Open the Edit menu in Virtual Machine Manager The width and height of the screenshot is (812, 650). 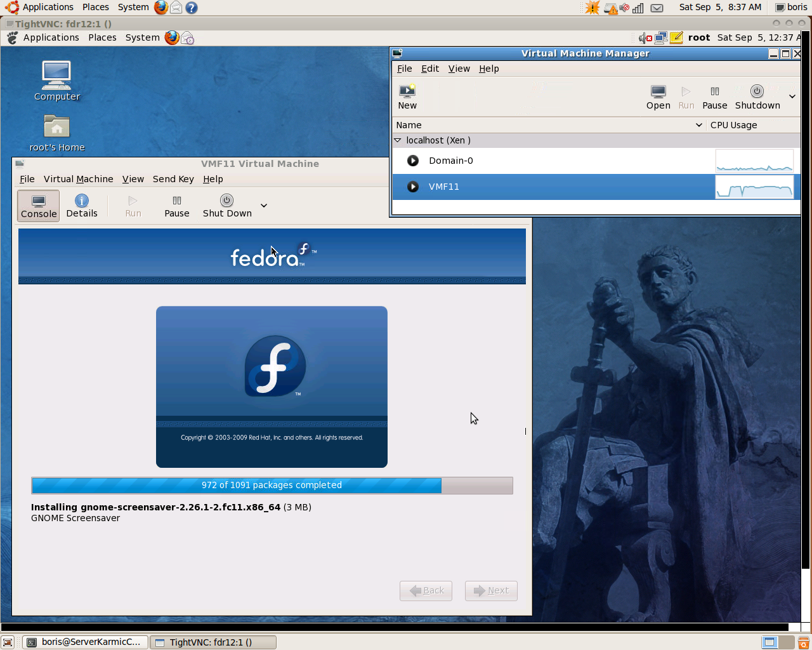430,69
